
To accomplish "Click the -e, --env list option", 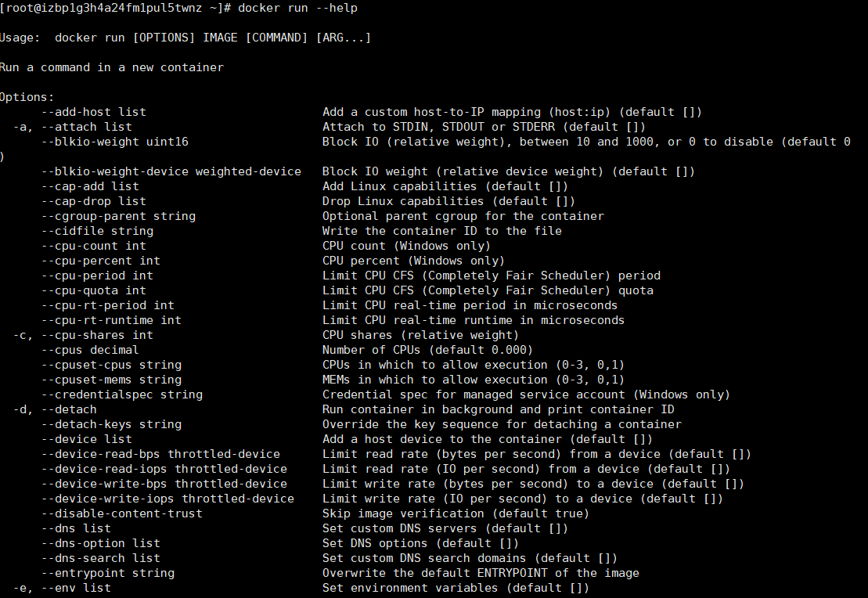I will (63, 589).
